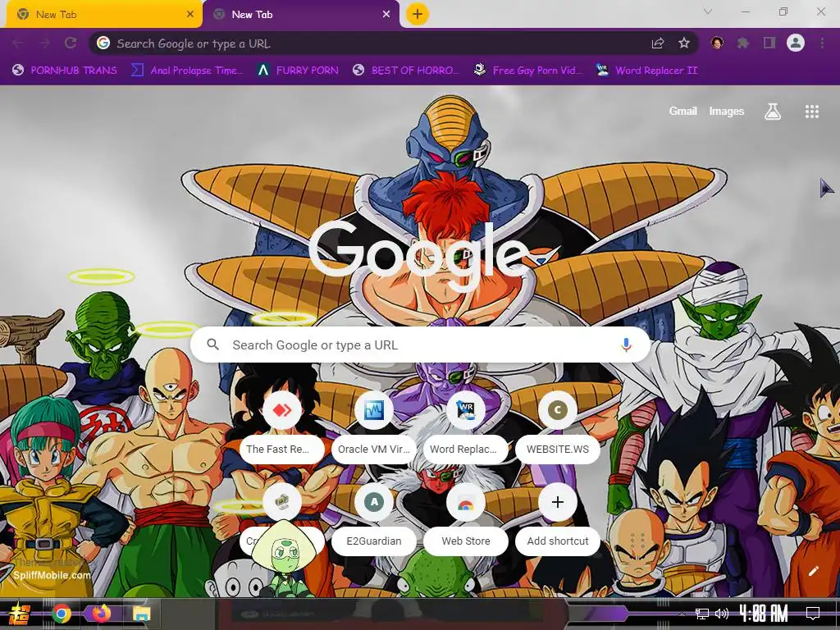The width and height of the screenshot is (840, 630).
Task: Open the Extensions puzzle piece menu
Action: pyautogui.click(x=743, y=43)
